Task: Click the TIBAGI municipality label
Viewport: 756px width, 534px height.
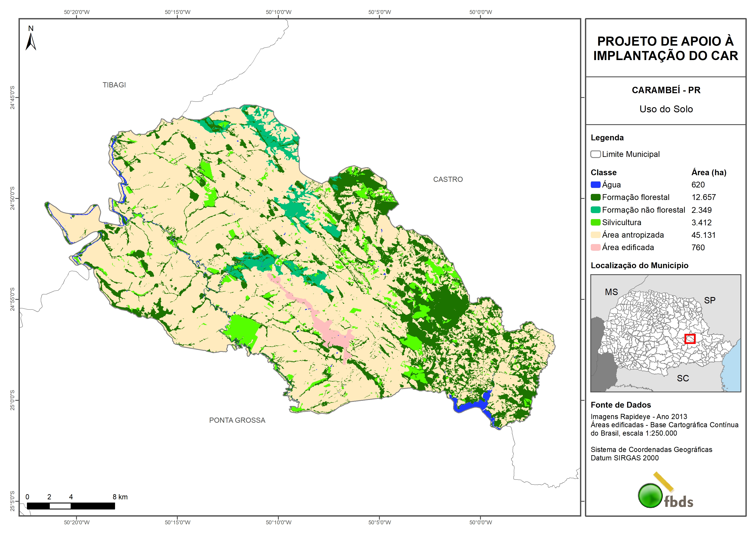Action: (x=114, y=85)
